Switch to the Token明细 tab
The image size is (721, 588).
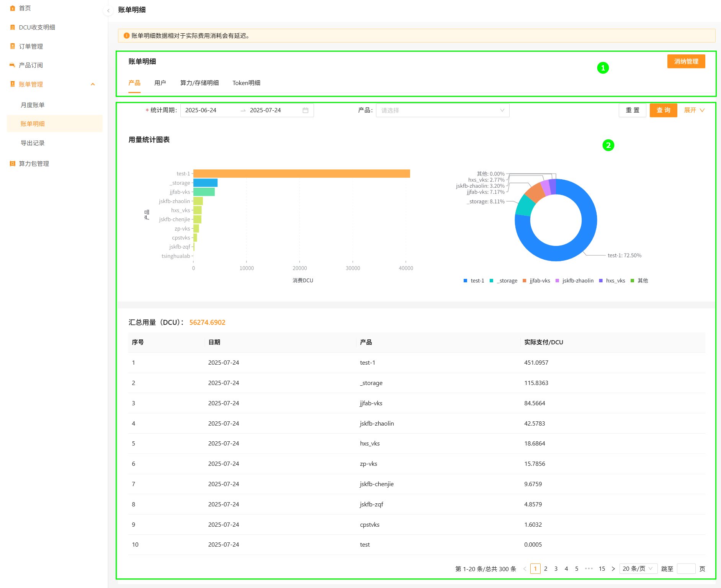(x=246, y=83)
